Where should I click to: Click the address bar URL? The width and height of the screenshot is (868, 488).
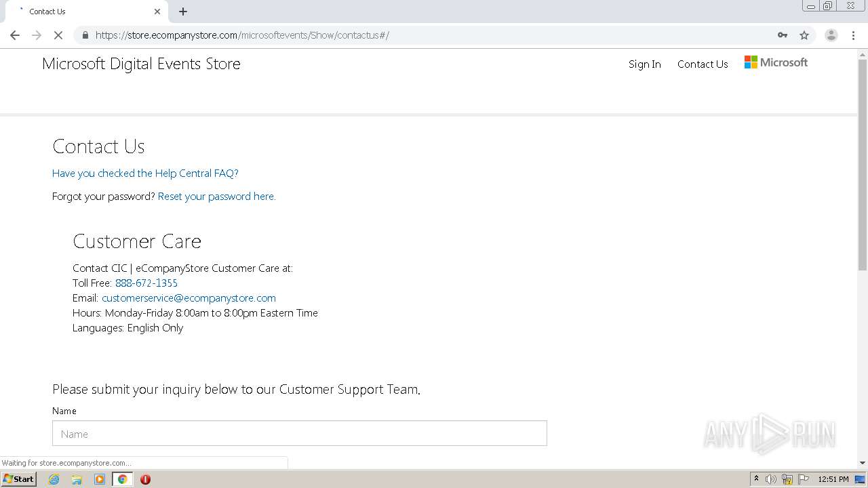click(242, 35)
